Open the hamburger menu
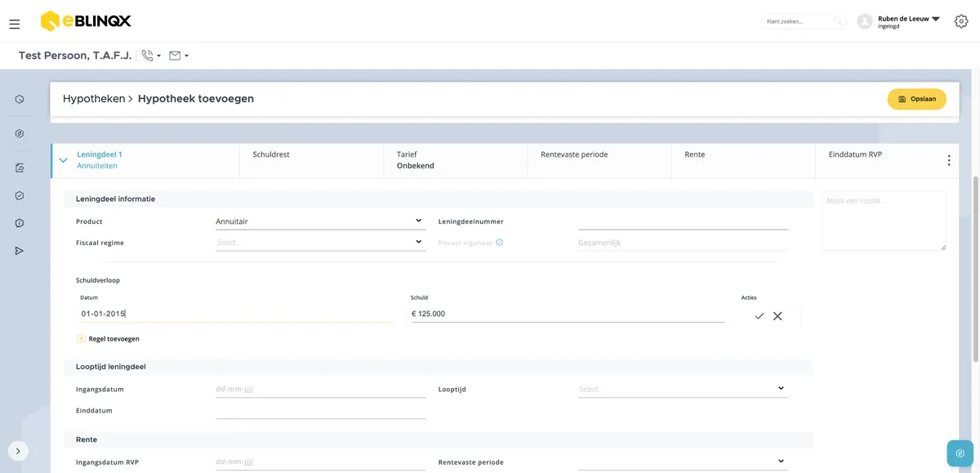 [15, 25]
